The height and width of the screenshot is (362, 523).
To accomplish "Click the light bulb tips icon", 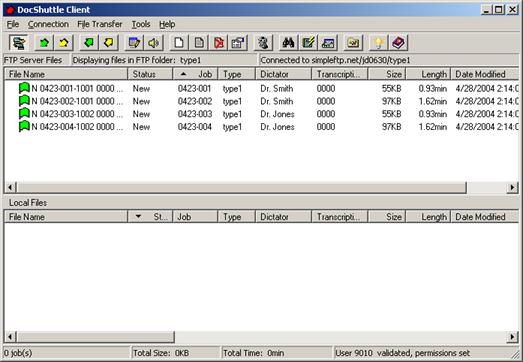I will coord(378,43).
